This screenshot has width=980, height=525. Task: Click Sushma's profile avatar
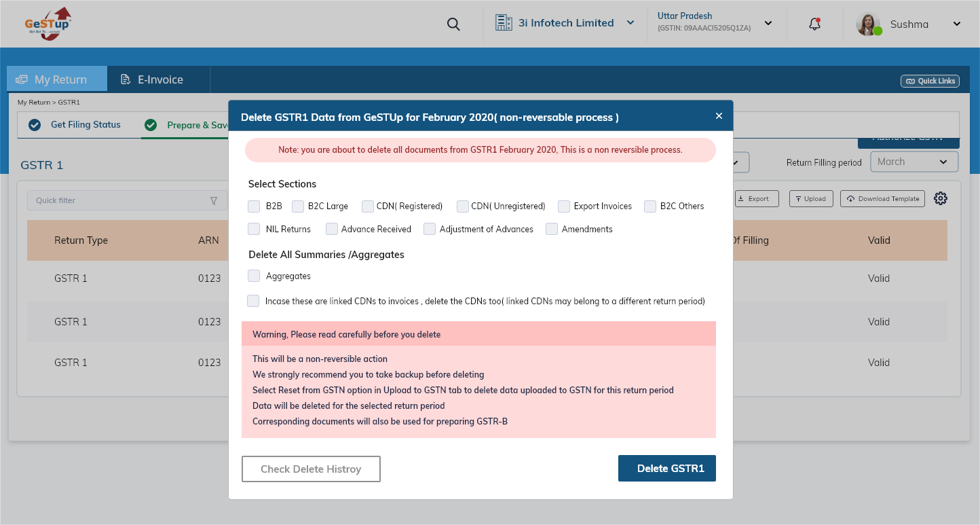click(868, 24)
